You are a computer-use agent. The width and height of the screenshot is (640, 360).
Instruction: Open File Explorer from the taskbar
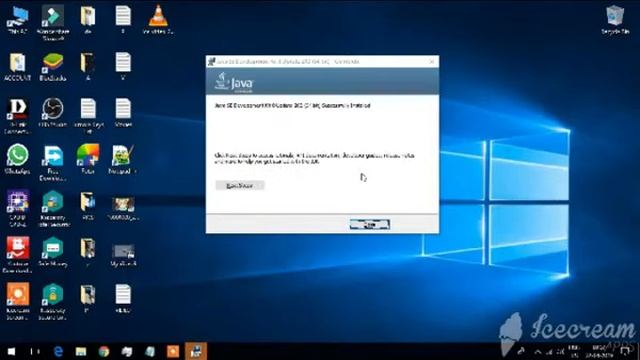pyautogui.click(x=81, y=351)
